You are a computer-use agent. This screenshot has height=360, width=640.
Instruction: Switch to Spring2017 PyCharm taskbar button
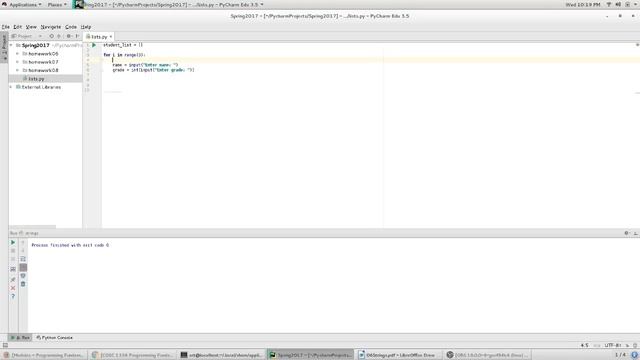click(x=311, y=355)
